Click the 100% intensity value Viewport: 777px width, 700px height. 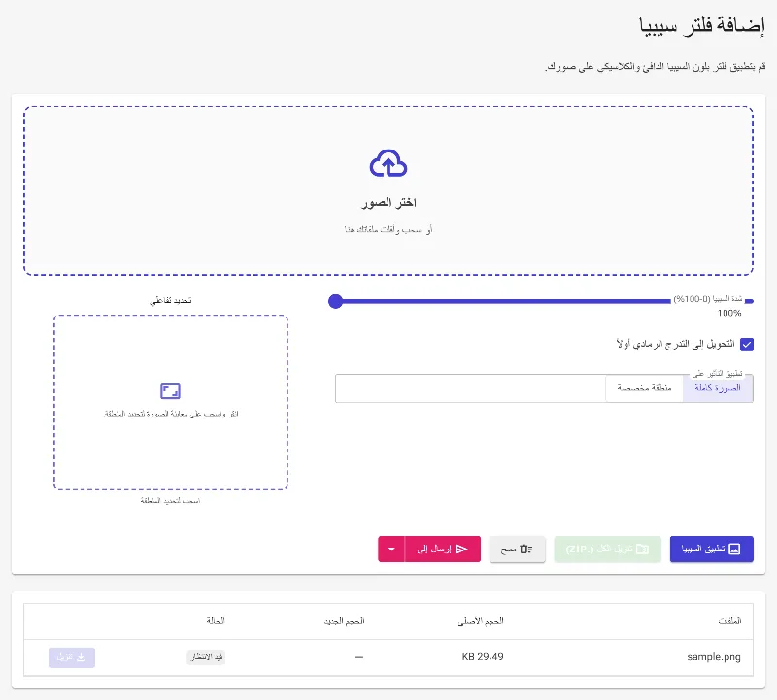point(729,313)
